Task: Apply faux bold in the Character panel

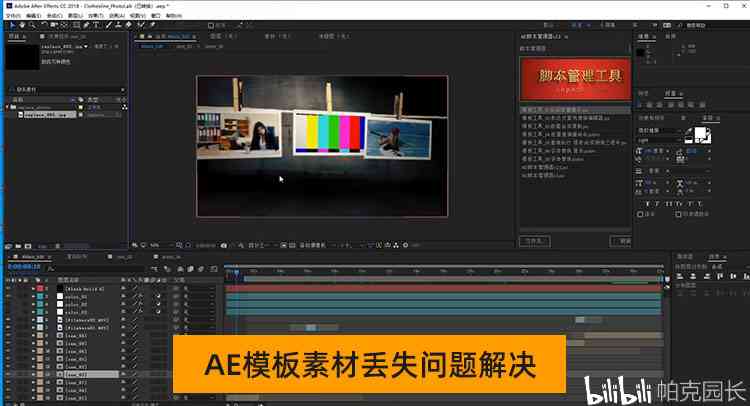Action: point(647,204)
